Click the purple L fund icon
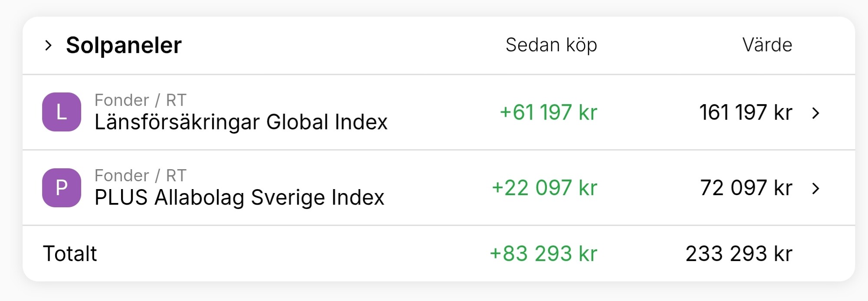 (62, 112)
